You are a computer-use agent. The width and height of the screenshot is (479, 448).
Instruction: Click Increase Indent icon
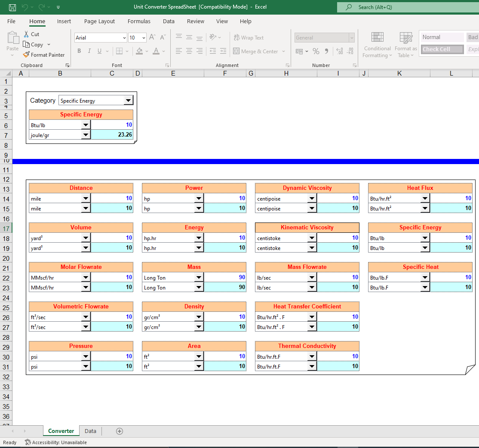223,51
